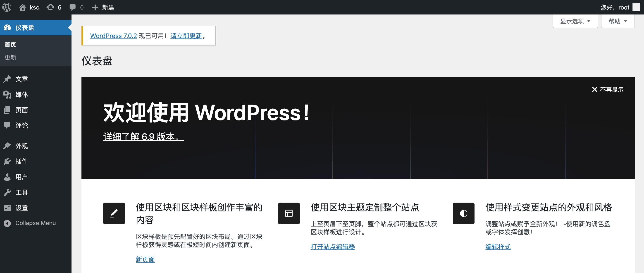Click the ksc site name
Image resolution: width=644 pixels, height=273 pixels.
tap(34, 7)
